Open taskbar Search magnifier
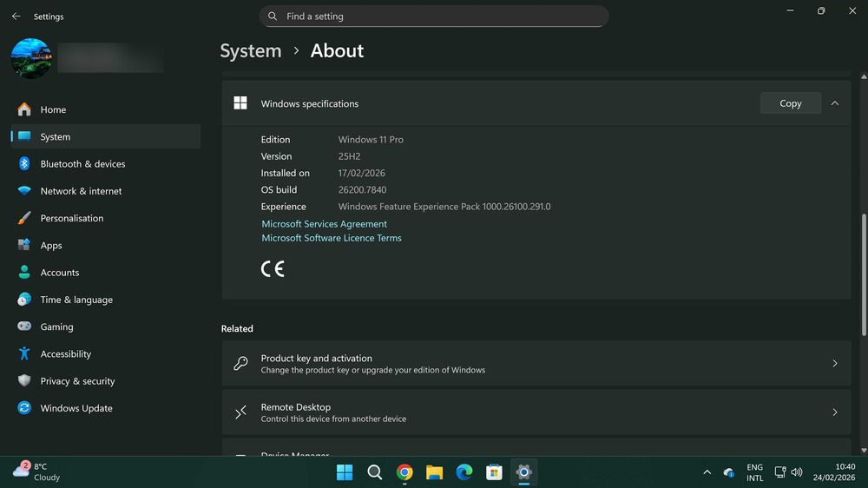The width and height of the screenshot is (868, 488). [375, 472]
